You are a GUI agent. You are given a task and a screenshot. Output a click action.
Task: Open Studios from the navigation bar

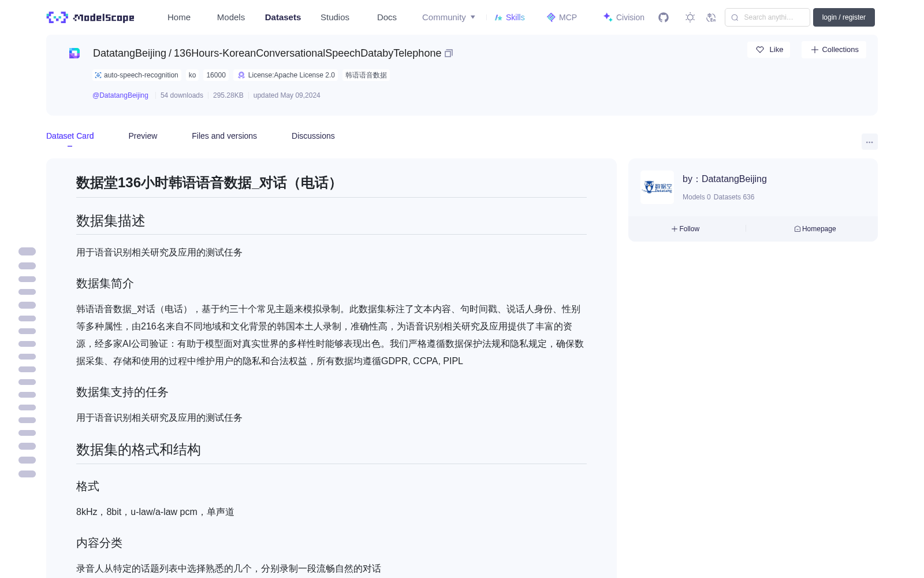[335, 17]
